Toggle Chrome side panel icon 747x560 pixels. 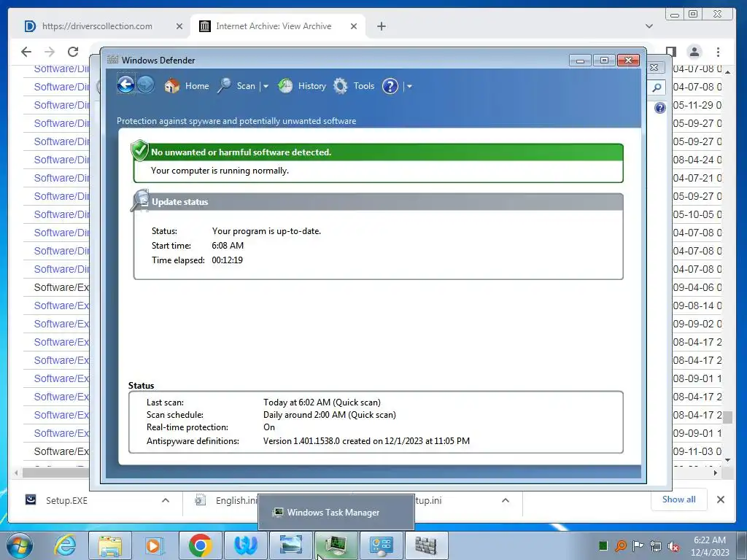(671, 52)
